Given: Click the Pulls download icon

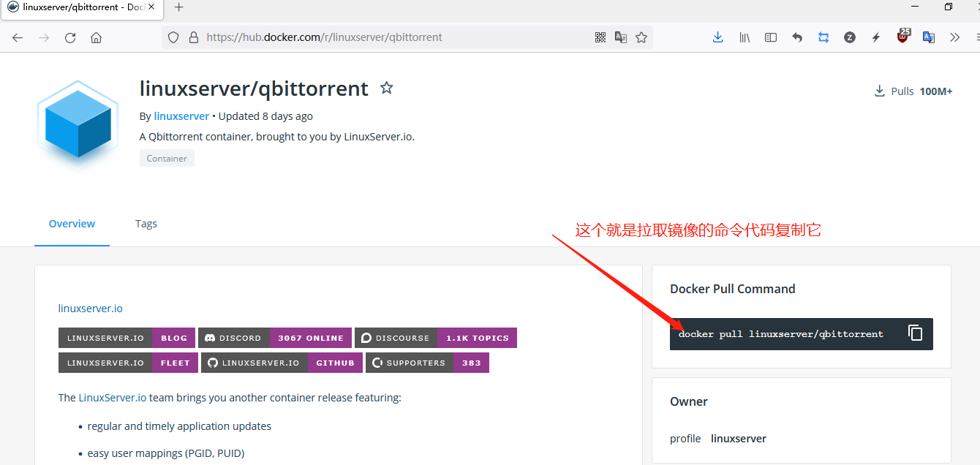Looking at the screenshot, I should click(879, 91).
